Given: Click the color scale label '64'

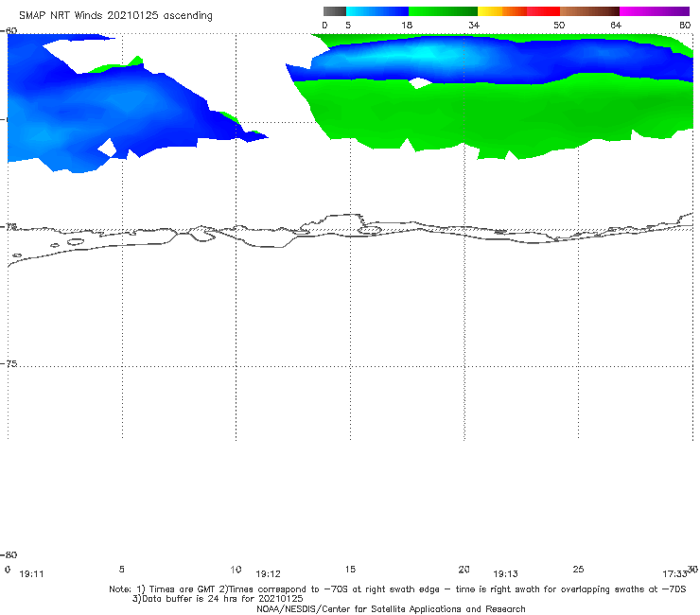Looking at the screenshot, I should (616, 25).
